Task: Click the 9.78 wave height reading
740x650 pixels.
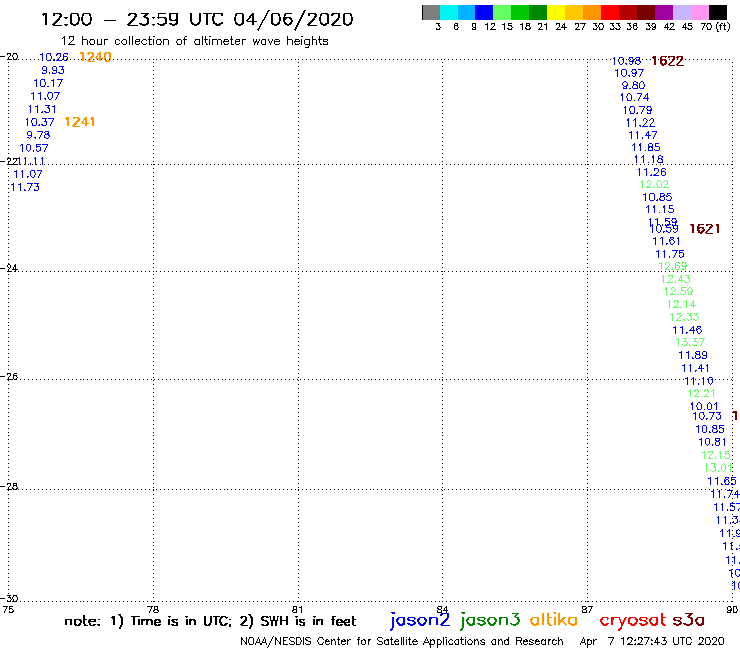Action: pyautogui.click(x=38, y=135)
